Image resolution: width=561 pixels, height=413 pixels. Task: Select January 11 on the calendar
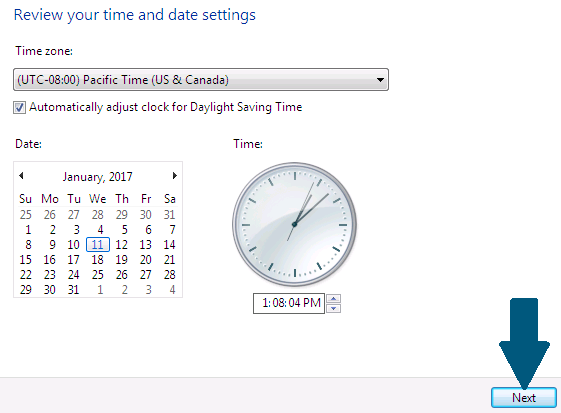coord(98,244)
